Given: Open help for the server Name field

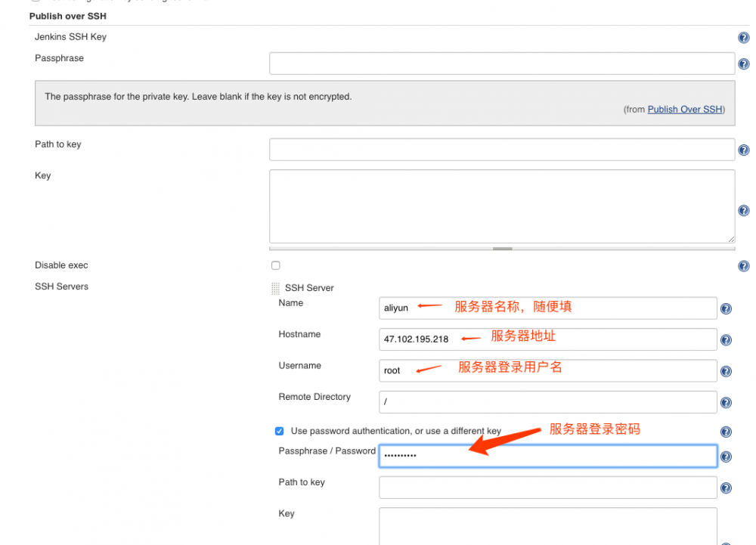Looking at the screenshot, I should coord(726,308).
